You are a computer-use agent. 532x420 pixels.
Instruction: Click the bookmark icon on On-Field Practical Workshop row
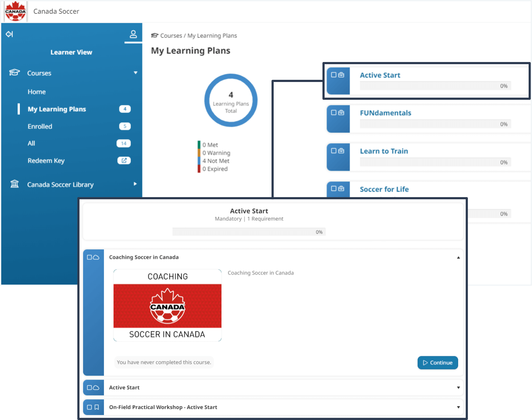97,407
